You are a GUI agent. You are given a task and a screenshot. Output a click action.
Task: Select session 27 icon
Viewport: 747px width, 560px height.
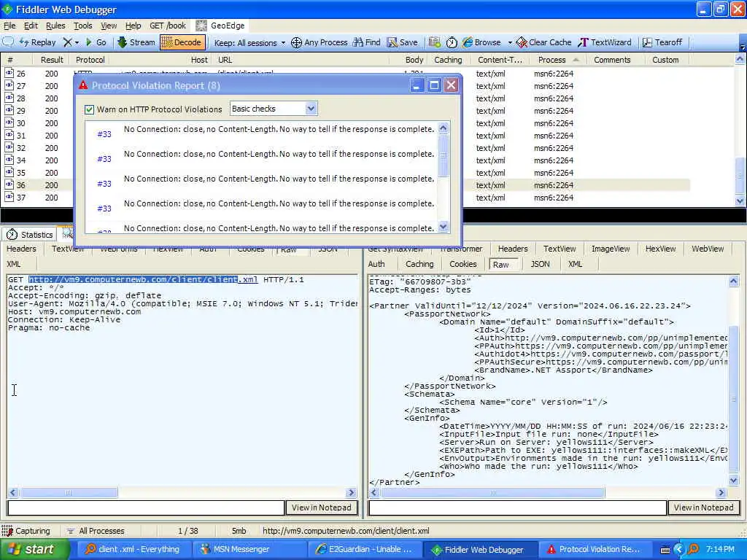(9, 86)
